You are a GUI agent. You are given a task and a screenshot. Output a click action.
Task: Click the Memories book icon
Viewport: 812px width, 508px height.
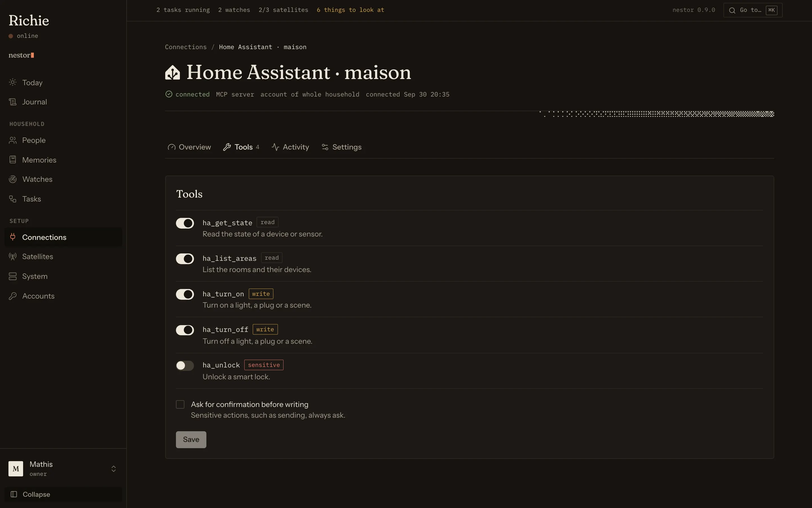13,159
